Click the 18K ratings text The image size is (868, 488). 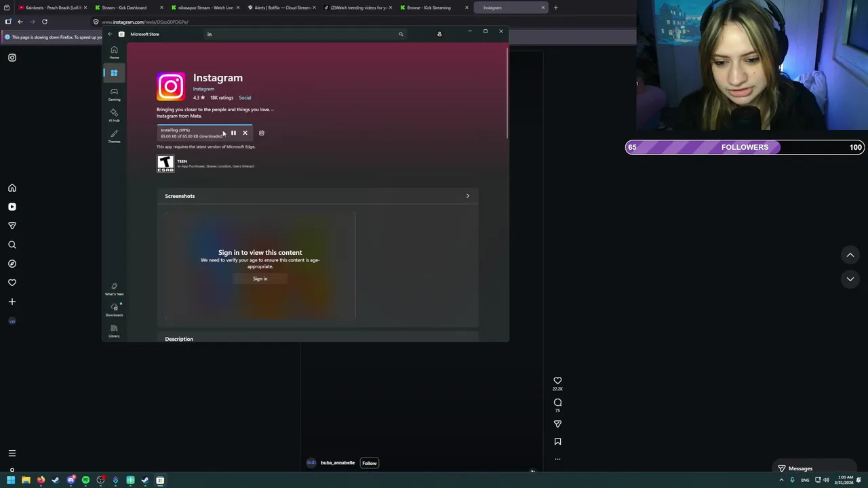222,98
